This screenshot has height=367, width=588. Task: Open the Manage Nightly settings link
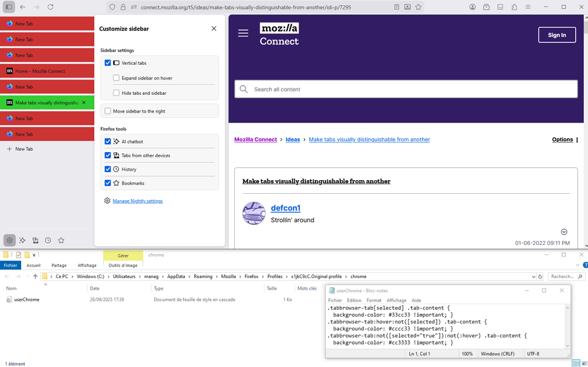click(137, 201)
